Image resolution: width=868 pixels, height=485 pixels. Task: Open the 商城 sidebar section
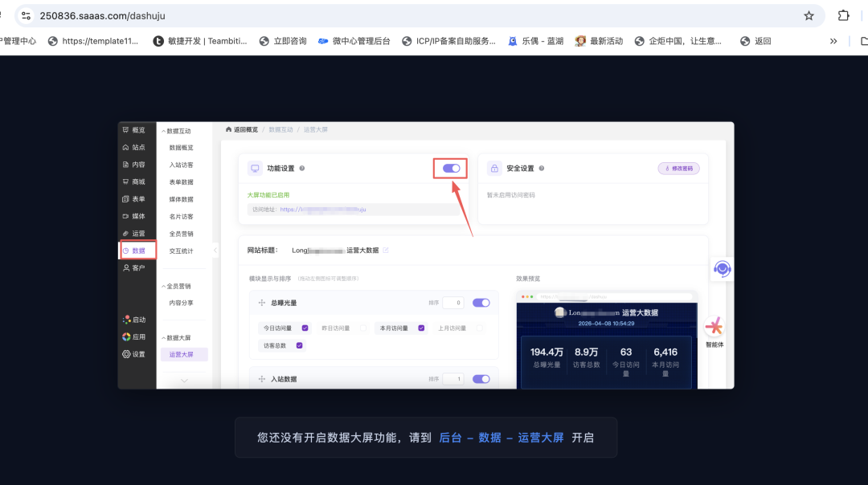(133, 181)
